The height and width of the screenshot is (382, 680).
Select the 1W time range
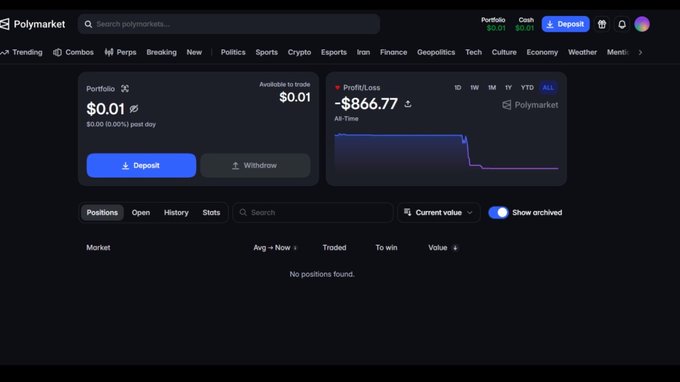[474, 88]
